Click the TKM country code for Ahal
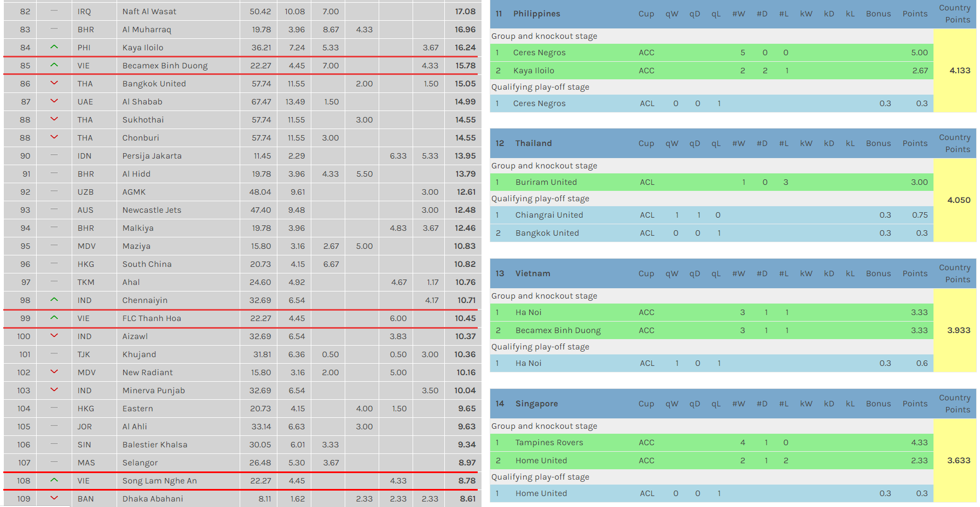Image resolution: width=980 pixels, height=507 pixels. [x=86, y=282]
